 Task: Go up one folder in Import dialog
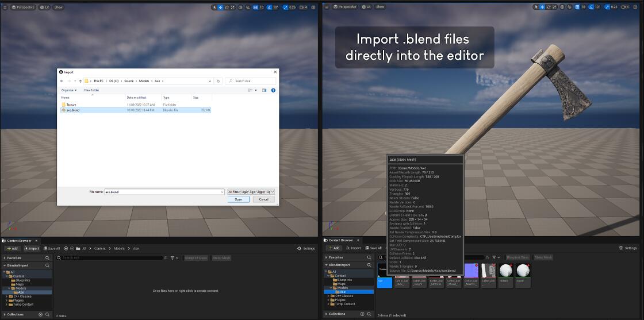[x=80, y=81]
